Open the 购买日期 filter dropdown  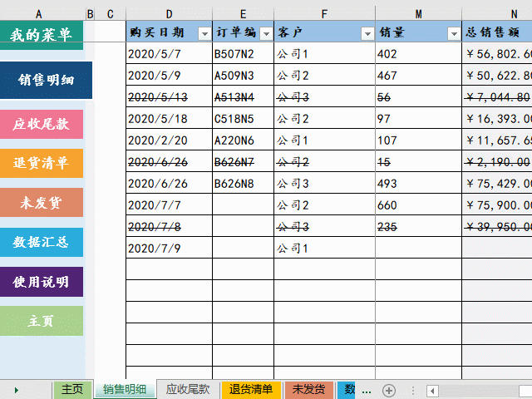(x=204, y=33)
